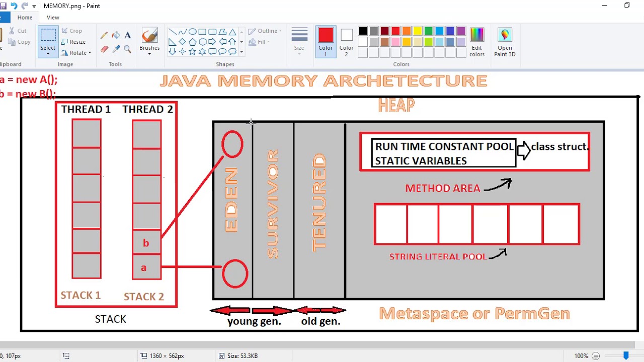
Task: Pick the black color swatch
Action: tap(363, 31)
